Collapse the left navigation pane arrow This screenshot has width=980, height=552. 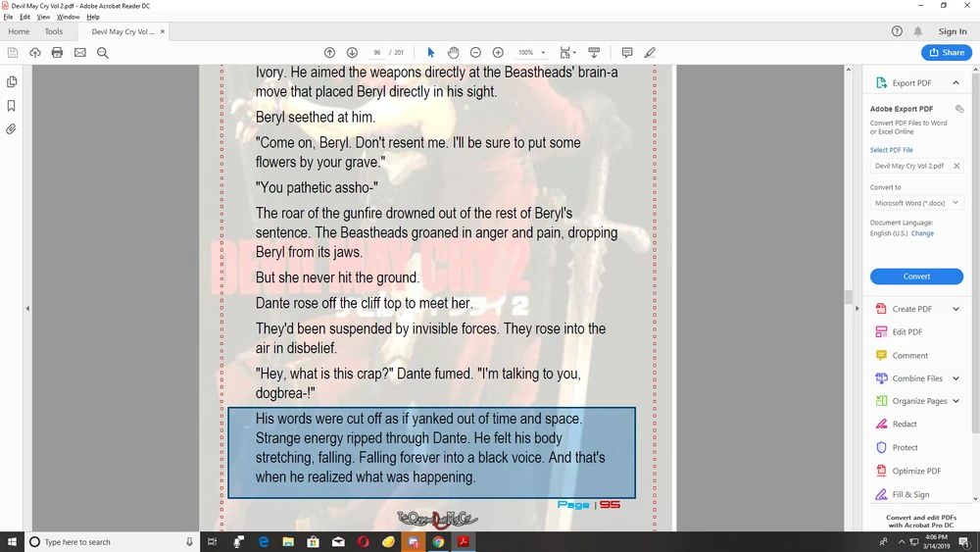coord(27,308)
